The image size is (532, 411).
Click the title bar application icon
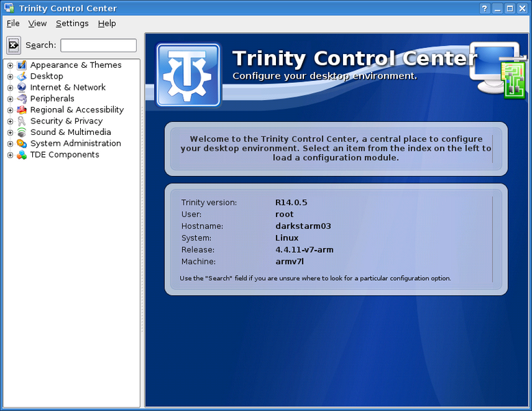tap(9, 8)
